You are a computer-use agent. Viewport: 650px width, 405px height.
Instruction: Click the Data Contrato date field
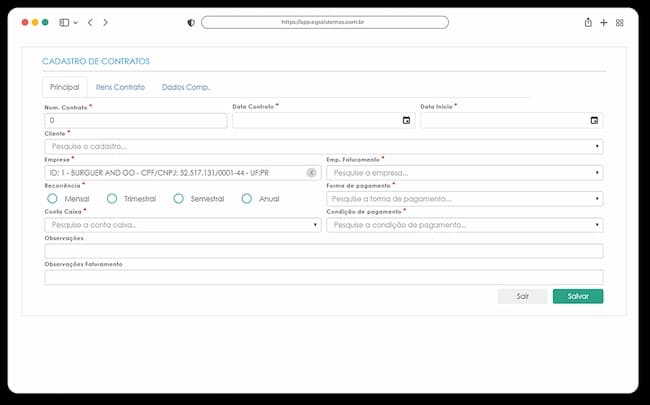(324, 120)
